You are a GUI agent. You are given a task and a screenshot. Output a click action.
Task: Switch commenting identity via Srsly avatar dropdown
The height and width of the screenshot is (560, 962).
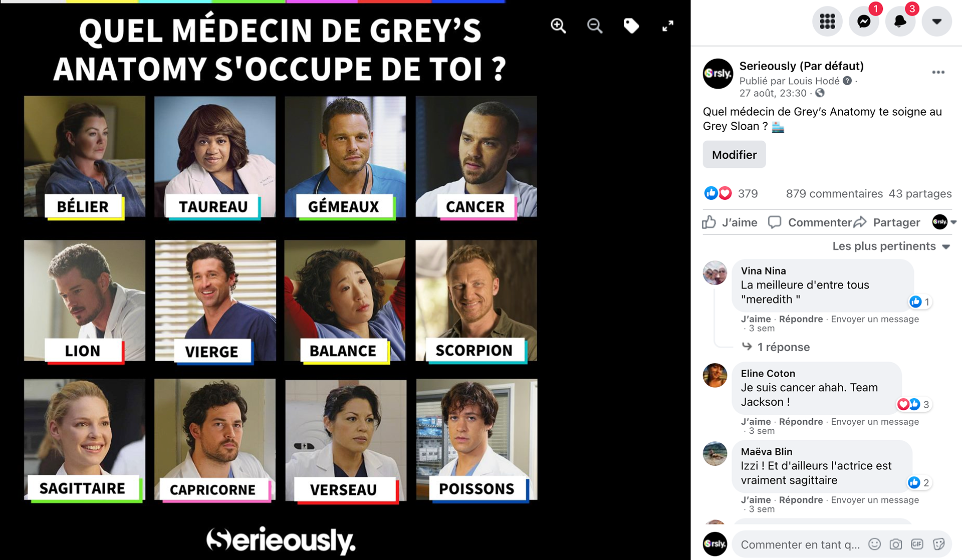tap(944, 222)
